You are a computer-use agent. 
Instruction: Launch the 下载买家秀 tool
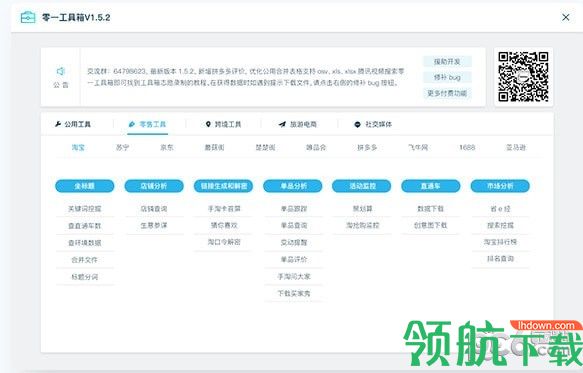294,293
